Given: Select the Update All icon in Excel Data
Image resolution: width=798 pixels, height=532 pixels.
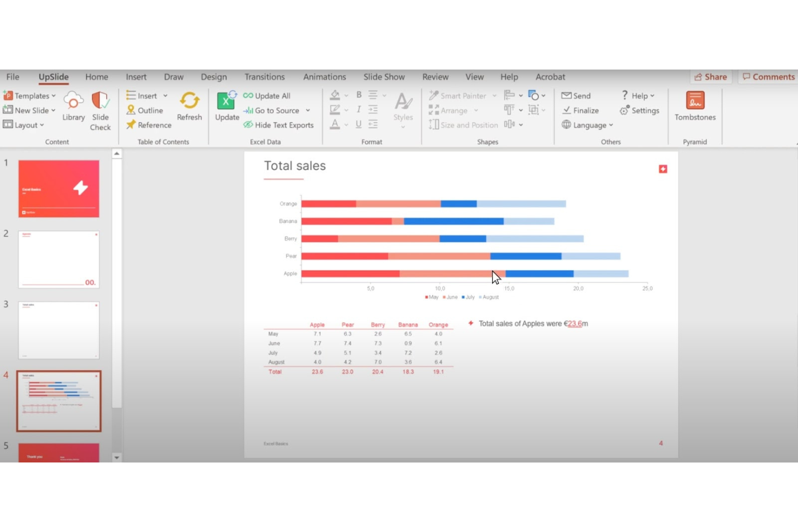Looking at the screenshot, I should (x=247, y=95).
